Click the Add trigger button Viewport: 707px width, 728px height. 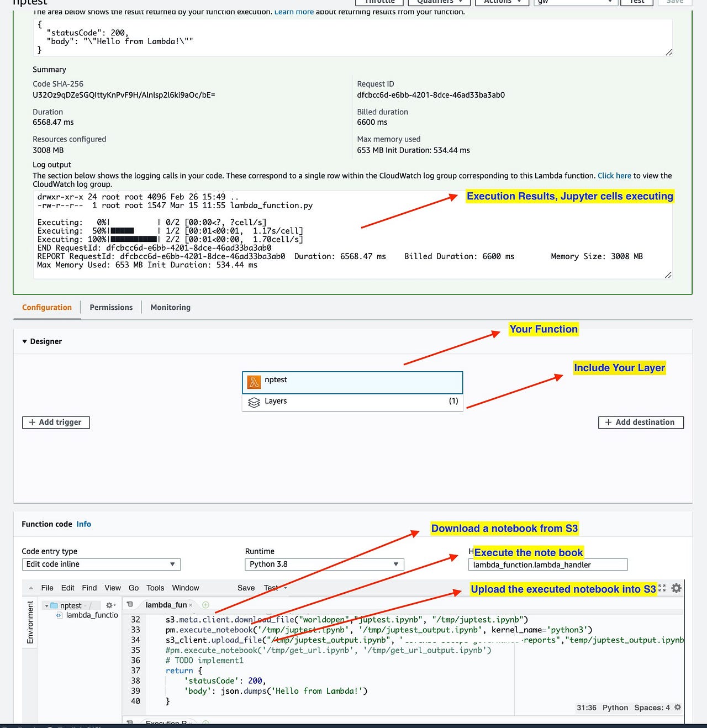pos(55,422)
